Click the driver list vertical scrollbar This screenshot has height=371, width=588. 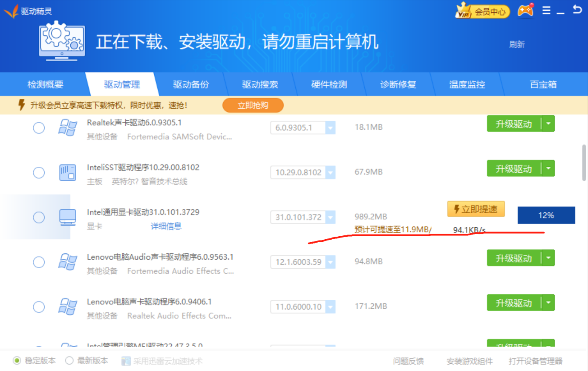[x=584, y=163]
